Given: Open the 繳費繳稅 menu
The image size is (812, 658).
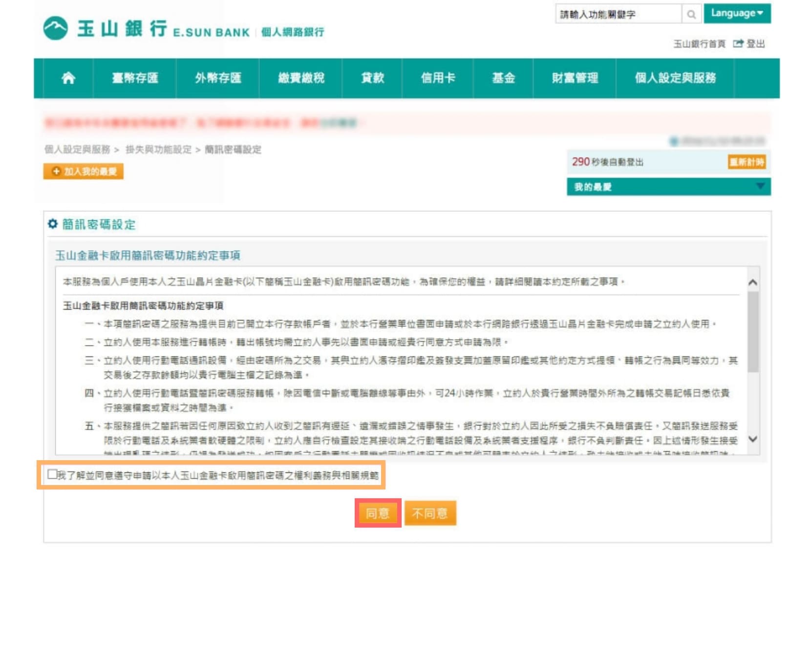Looking at the screenshot, I should pos(301,78).
